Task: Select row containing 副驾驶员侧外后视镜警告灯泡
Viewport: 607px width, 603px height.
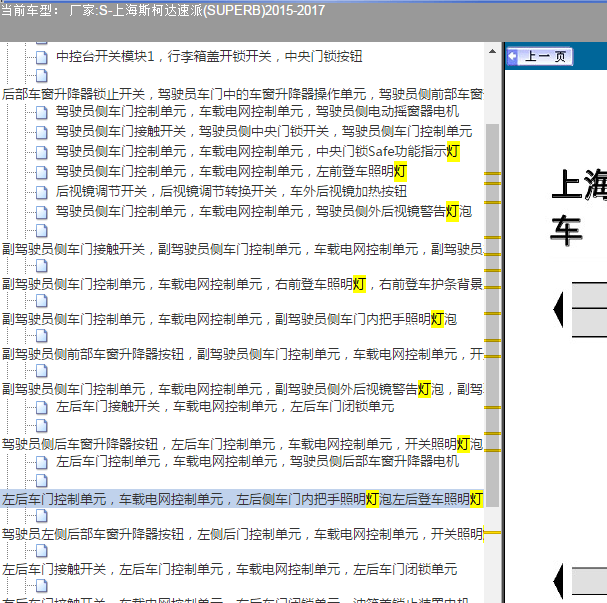Action: click(x=242, y=389)
